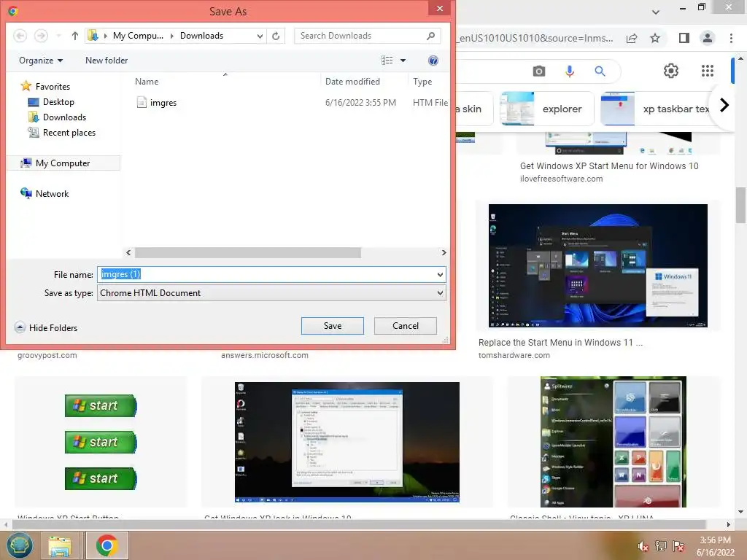This screenshot has width=747, height=560.
Task: Open Replace the Start Menu result link
Action: [560, 343]
